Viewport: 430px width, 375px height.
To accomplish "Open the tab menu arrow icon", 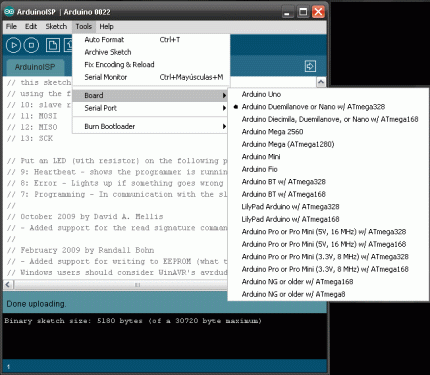I will 310,66.
